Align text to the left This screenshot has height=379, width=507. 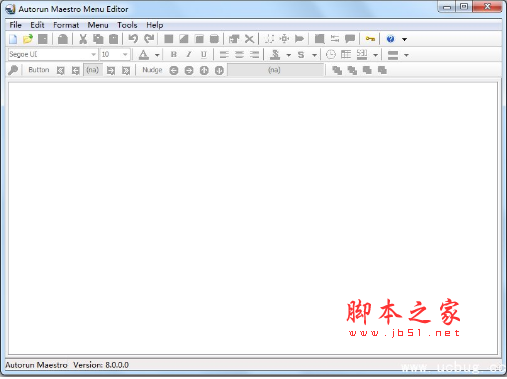tap(224, 54)
